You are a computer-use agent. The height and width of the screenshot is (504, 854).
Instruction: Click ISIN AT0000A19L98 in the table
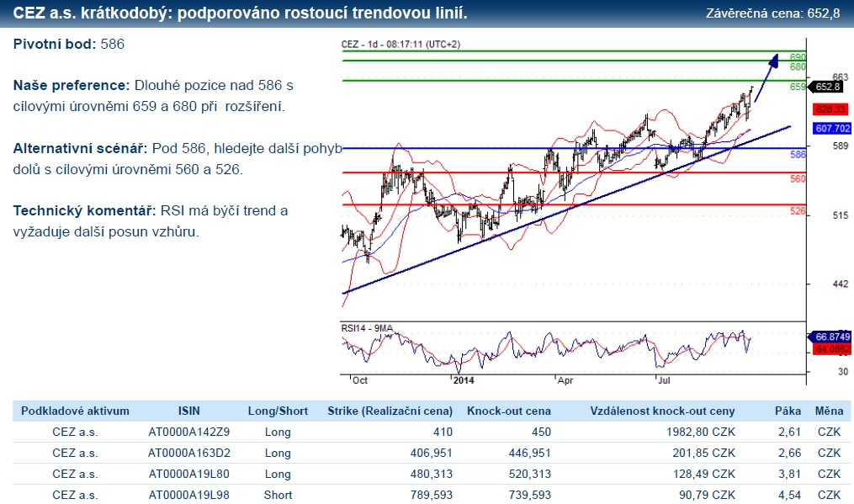tap(189, 496)
